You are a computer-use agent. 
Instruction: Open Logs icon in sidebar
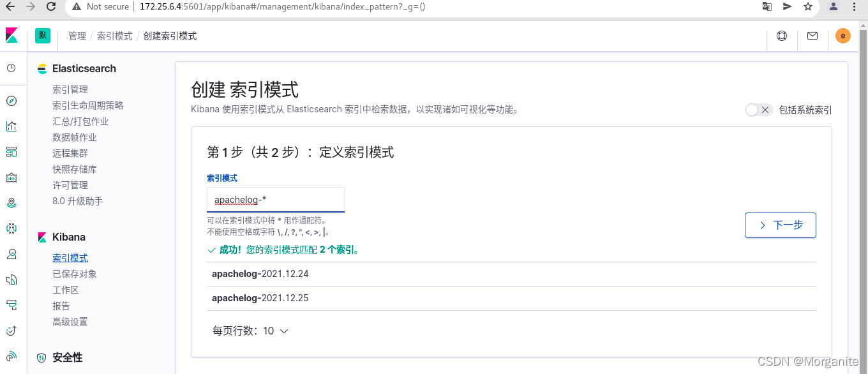pyautogui.click(x=11, y=280)
